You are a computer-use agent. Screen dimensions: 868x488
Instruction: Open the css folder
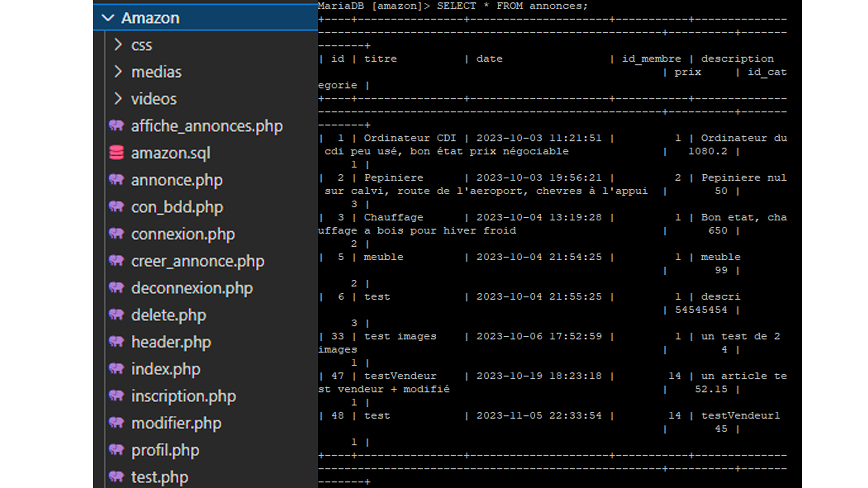pyautogui.click(x=142, y=45)
